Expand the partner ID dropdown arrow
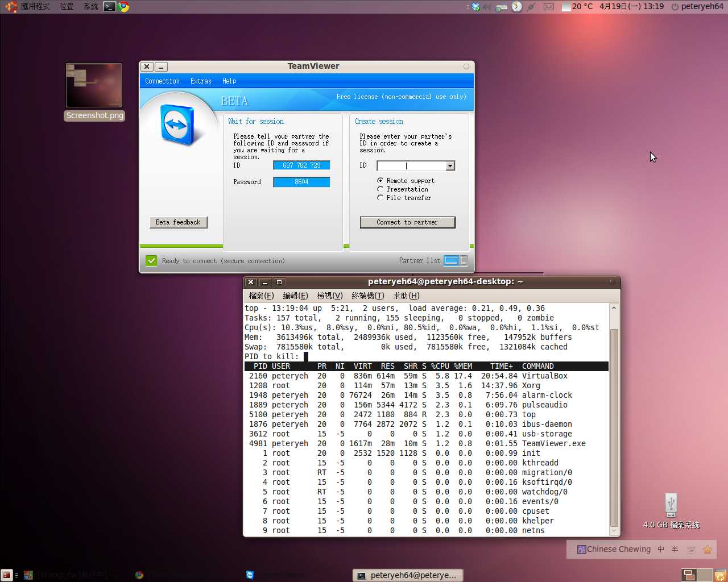Image resolution: width=728 pixels, height=582 pixels. point(450,166)
